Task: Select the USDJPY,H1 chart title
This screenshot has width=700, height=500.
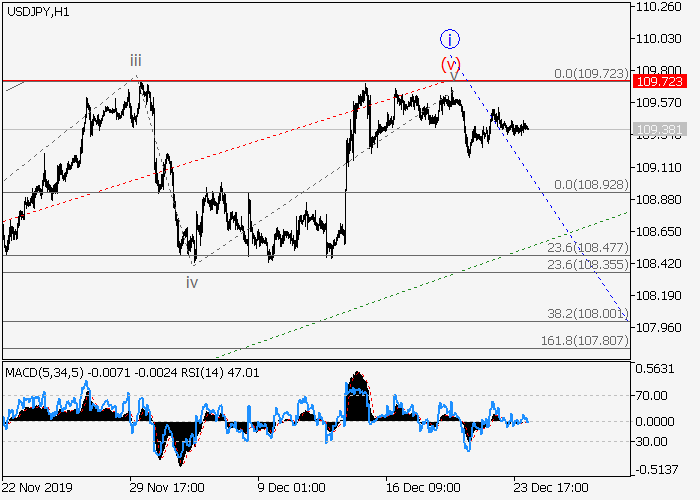Action: [x=37, y=10]
